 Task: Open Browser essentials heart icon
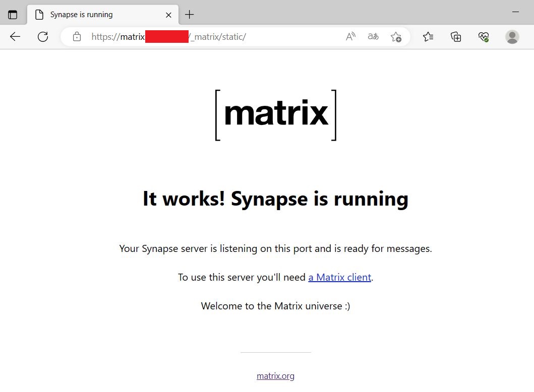[x=483, y=37]
